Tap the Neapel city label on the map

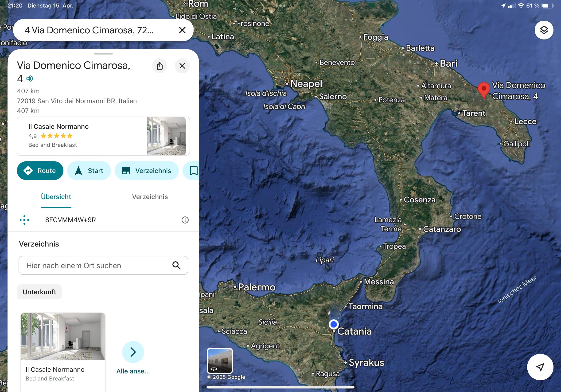coord(306,84)
